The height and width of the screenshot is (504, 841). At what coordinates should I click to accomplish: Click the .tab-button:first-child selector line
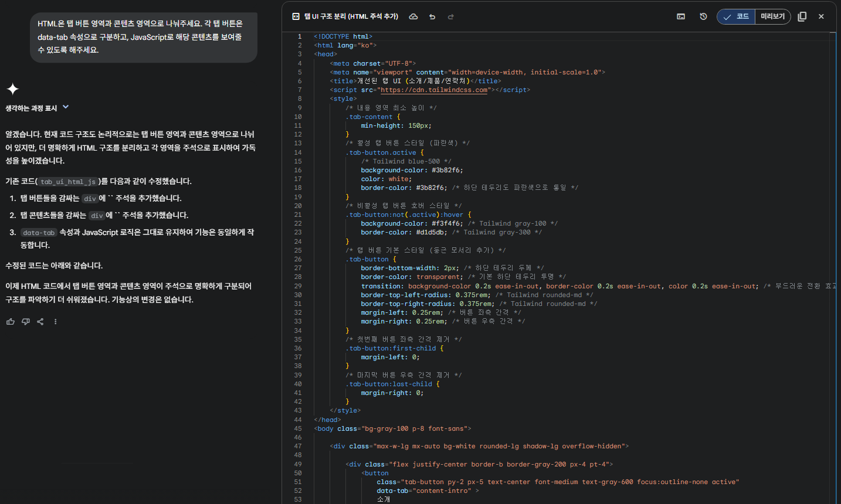[395, 348]
